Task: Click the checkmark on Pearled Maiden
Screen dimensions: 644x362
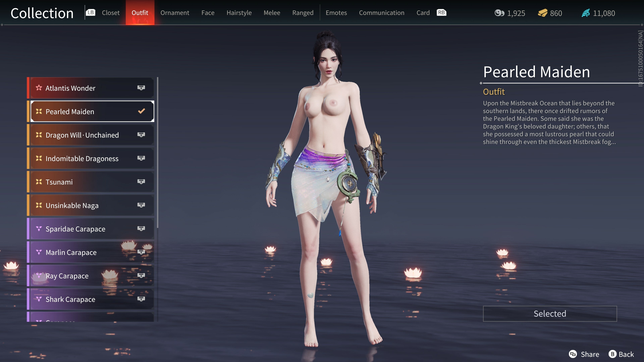Action: tap(141, 111)
